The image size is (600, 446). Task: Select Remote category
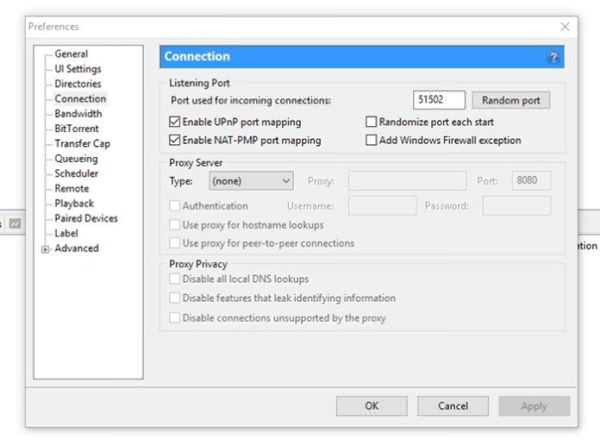pos(72,188)
